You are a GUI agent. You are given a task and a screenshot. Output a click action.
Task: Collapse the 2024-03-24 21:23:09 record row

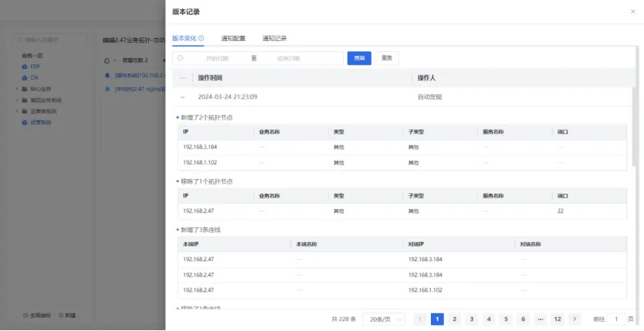pos(183,97)
